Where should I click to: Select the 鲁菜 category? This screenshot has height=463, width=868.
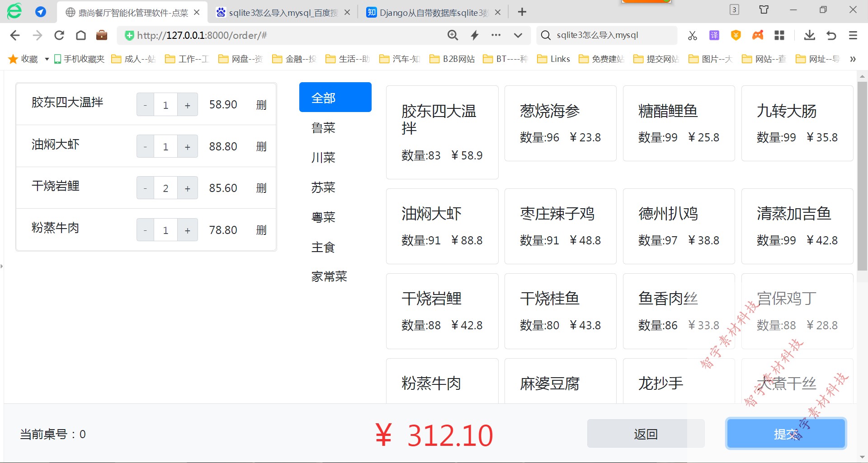coord(323,128)
